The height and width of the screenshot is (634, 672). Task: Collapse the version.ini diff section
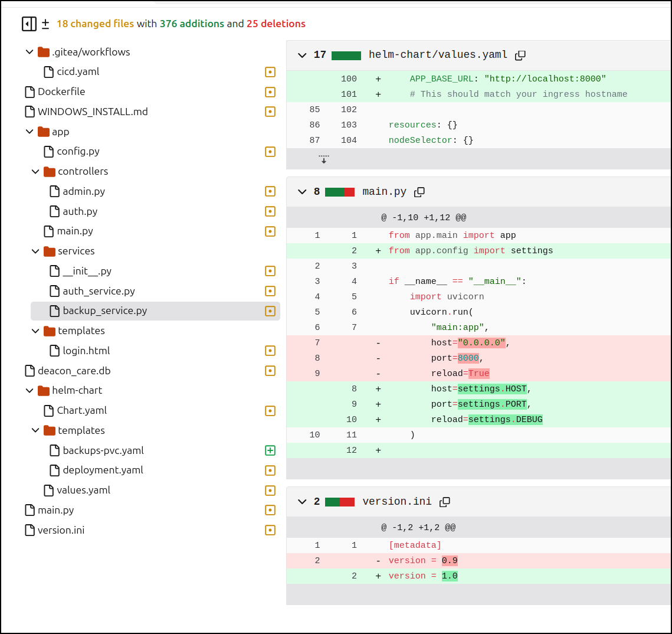pyautogui.click(x=302, y=502)
